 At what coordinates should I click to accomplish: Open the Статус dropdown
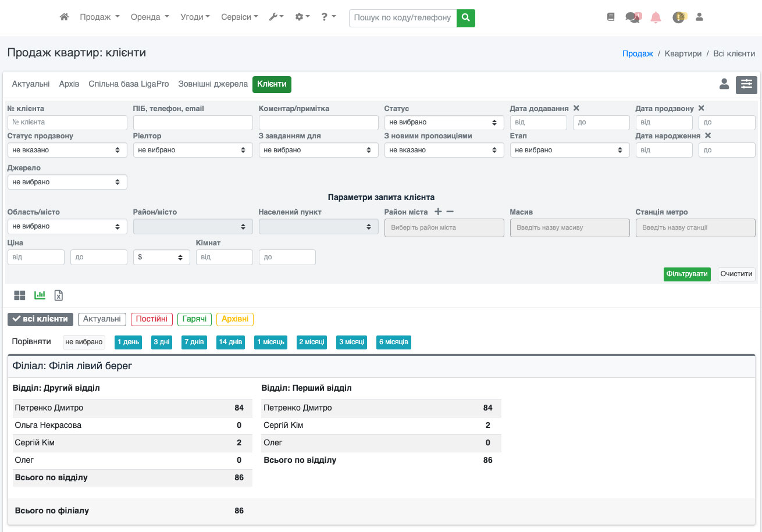coord(444,123)
